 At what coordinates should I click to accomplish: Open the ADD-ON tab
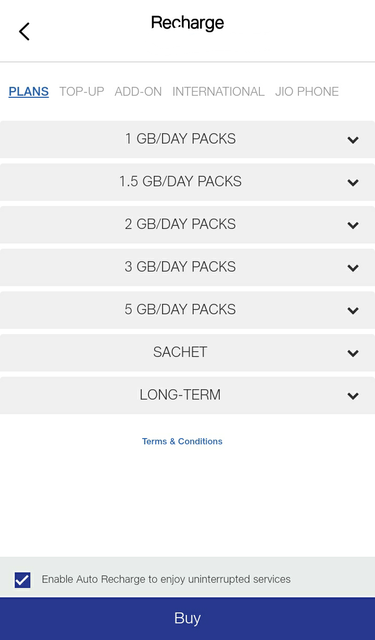(138, 91)
